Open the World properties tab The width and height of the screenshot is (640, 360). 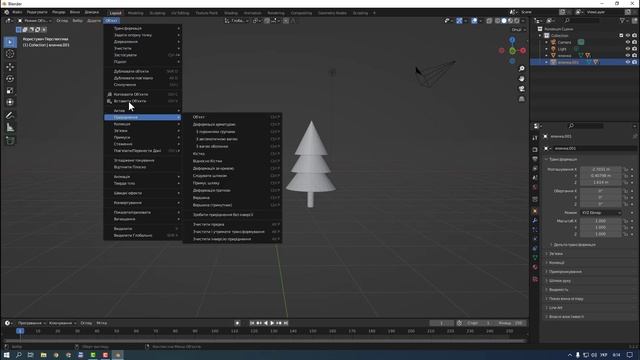click(x=535, y=187)
